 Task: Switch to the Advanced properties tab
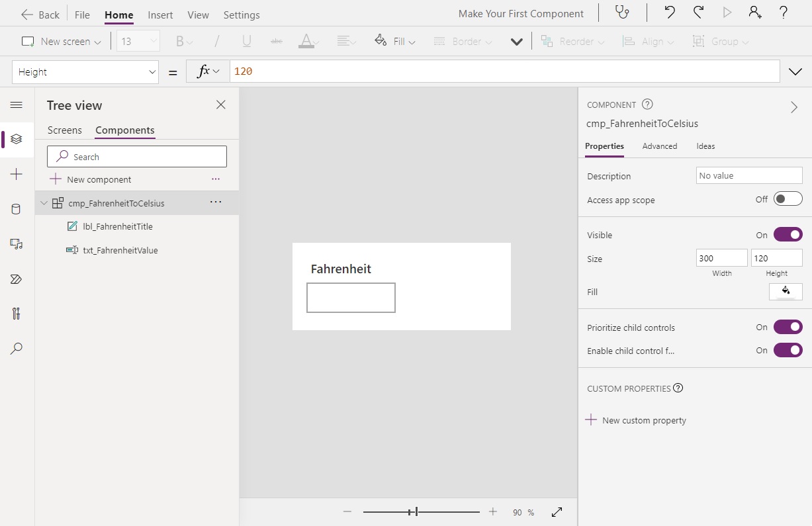(659, 146)
